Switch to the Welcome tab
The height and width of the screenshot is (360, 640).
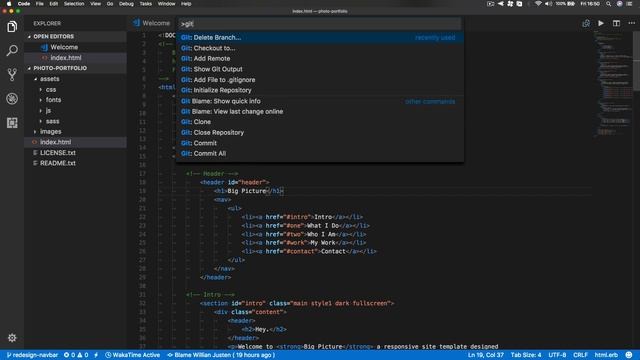coord(151,23)
